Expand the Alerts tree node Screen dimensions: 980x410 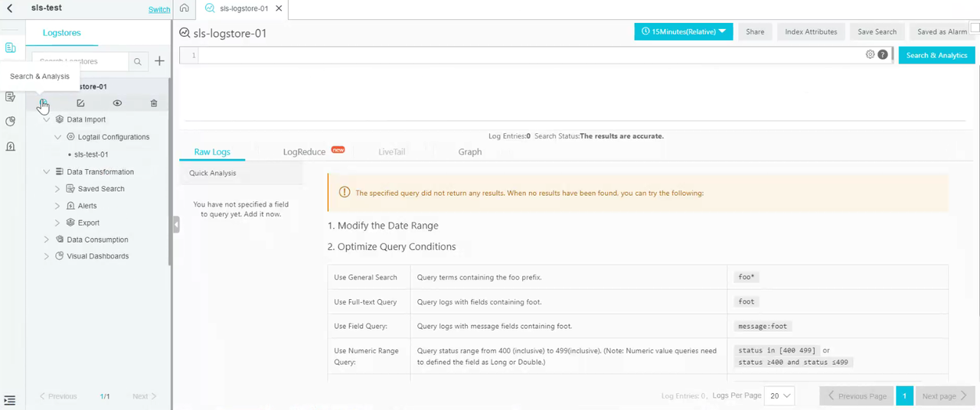click(57, 206)
